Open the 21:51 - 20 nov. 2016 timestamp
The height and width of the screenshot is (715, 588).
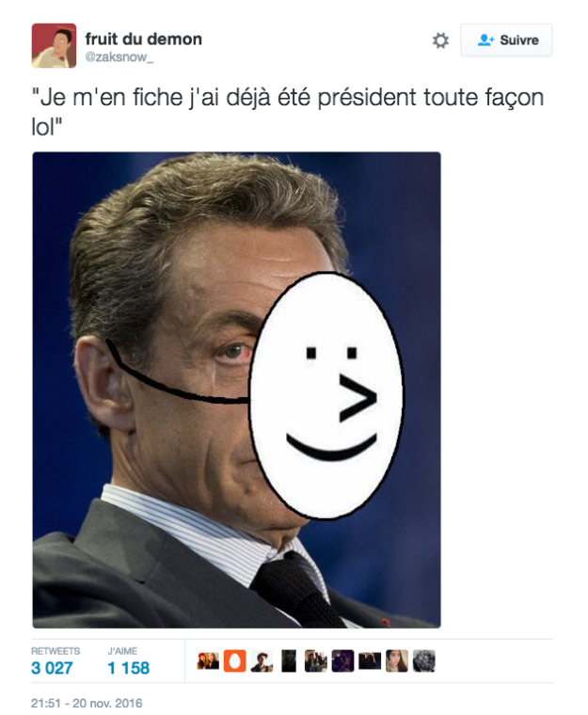pos(87,703)
